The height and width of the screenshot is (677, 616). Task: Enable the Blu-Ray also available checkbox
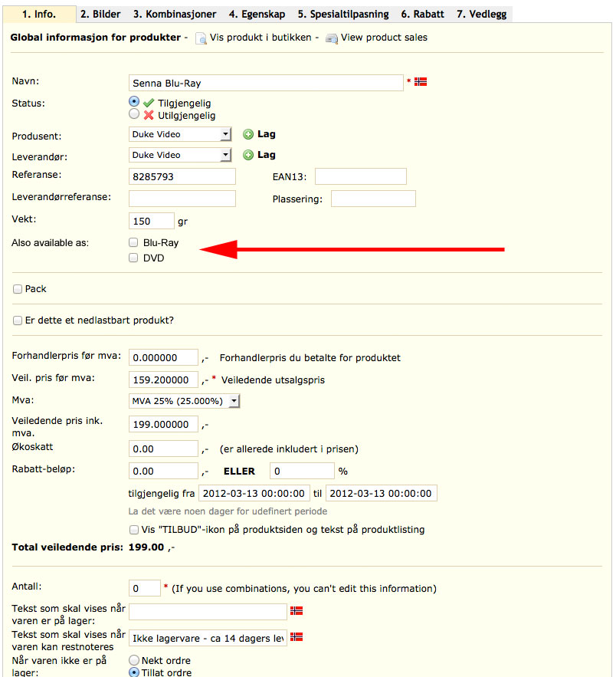coord(133,242)
